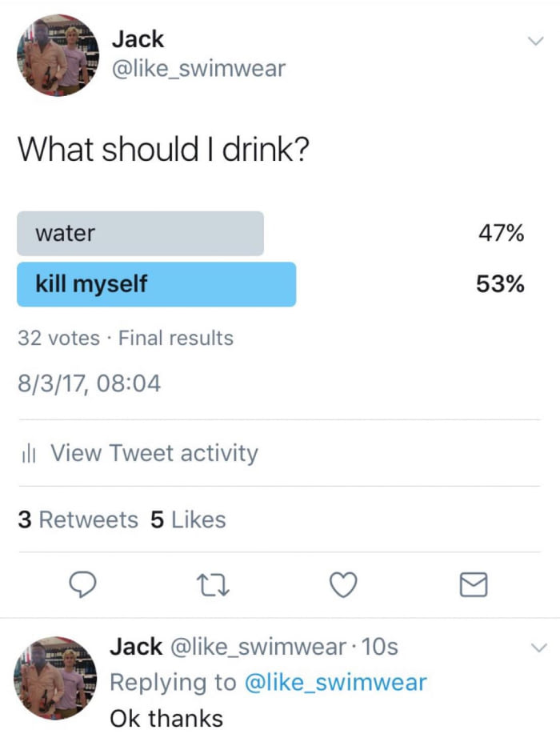Open the "Ok thanks" reply tweet
Screen dimensions: 560x742
coord(166,718)
